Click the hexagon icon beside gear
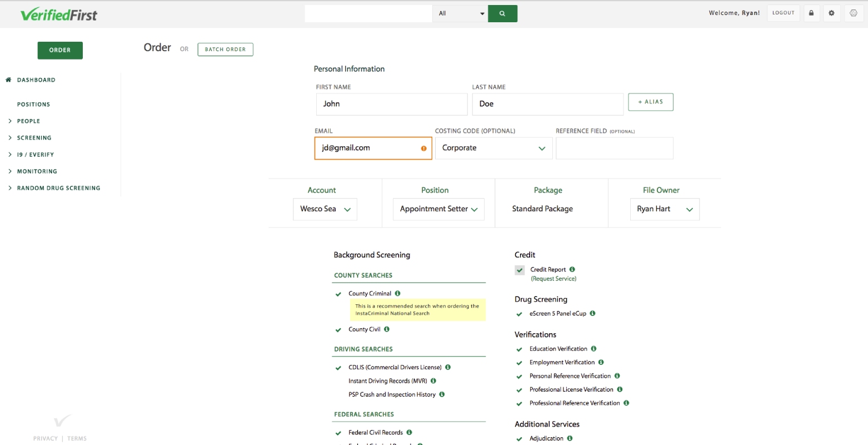Image resolution: width=868 pixels, height=445 pixels. pyautogui.click(x=854, y=13)
